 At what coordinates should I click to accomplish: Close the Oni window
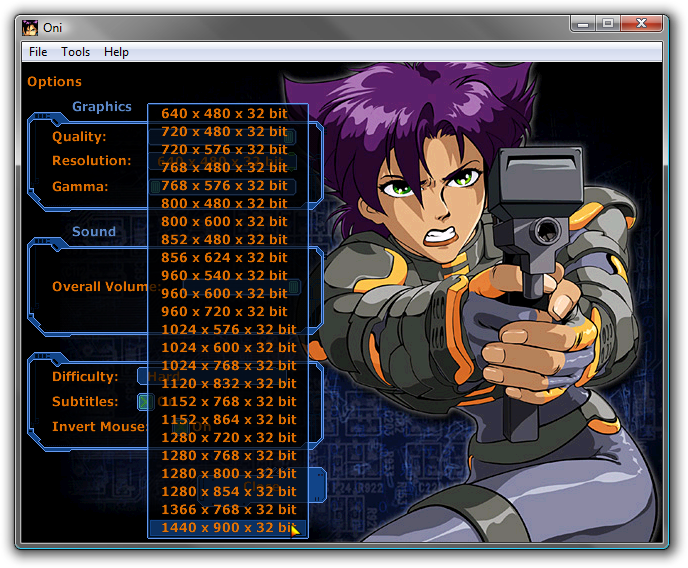point(641,23)
